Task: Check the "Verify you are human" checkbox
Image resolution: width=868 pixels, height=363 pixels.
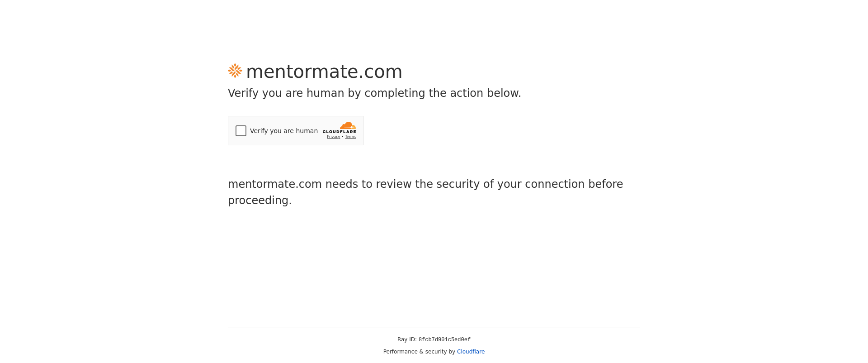Action: click(x=241, y=131)
